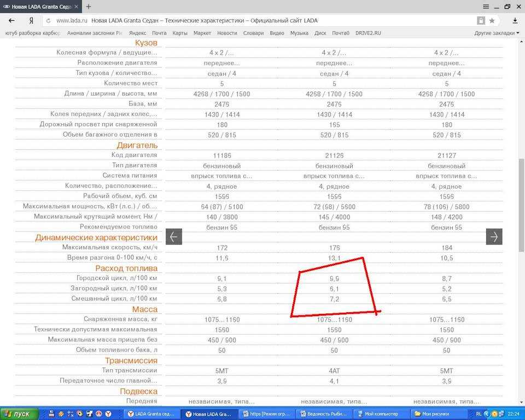
Task: Click the max speed value 184
Action: point(447,248)
